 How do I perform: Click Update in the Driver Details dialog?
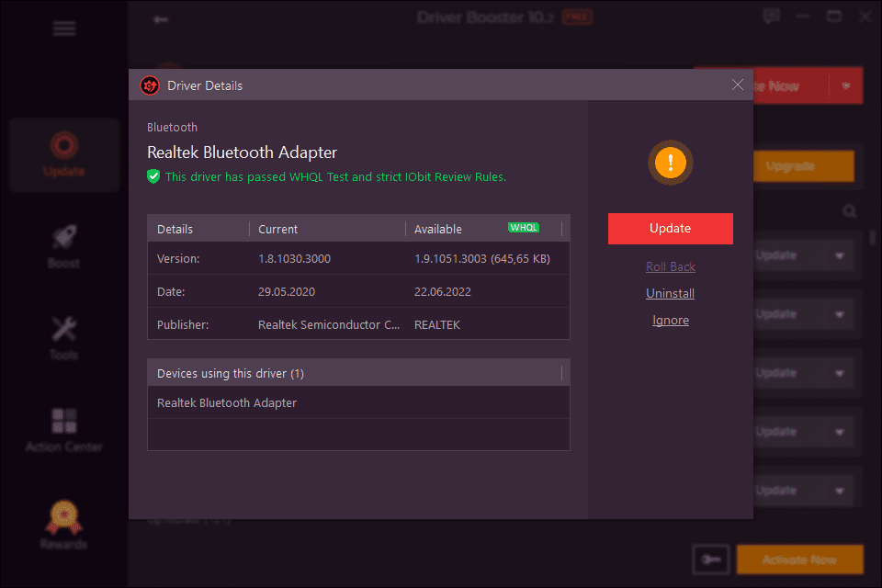(670, 228)
